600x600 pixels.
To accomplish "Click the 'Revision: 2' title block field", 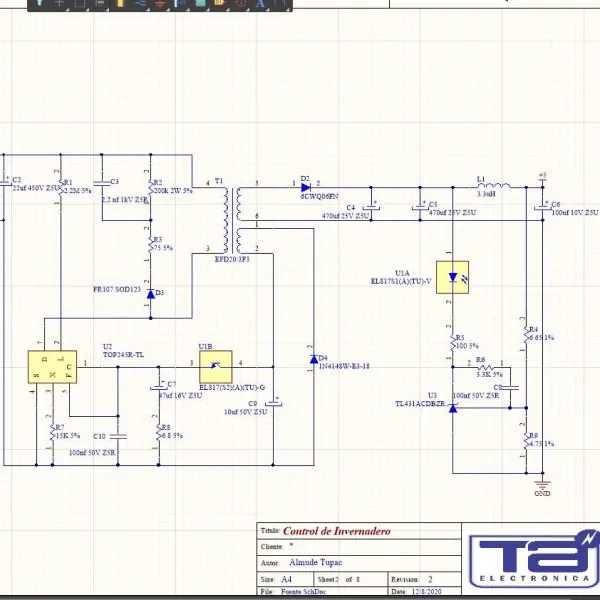I will click(x=424, y=579).
